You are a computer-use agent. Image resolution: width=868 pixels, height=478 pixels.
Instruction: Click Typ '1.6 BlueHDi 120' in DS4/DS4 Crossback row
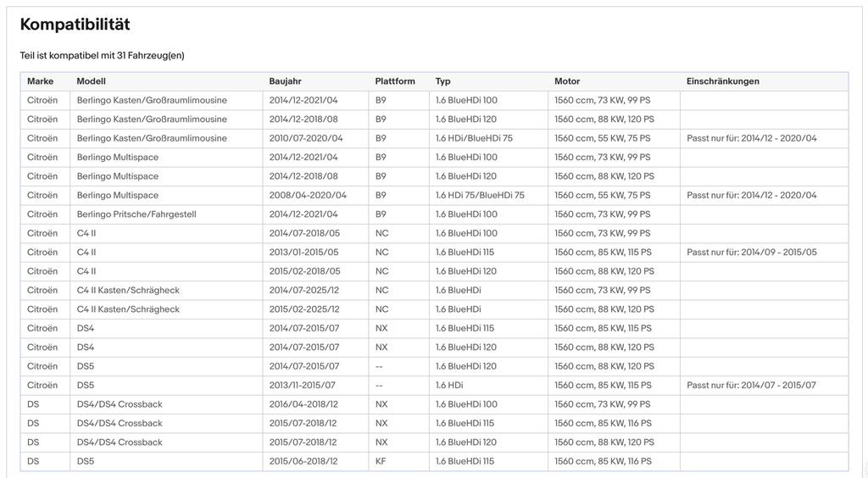[466, 442]
